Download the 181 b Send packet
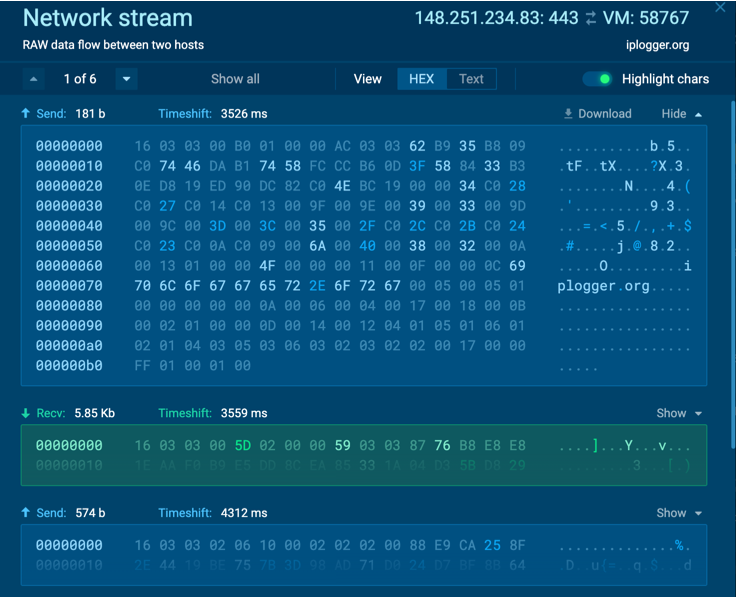The height and width of the screenshot is (597, 736). click(598, 114)
